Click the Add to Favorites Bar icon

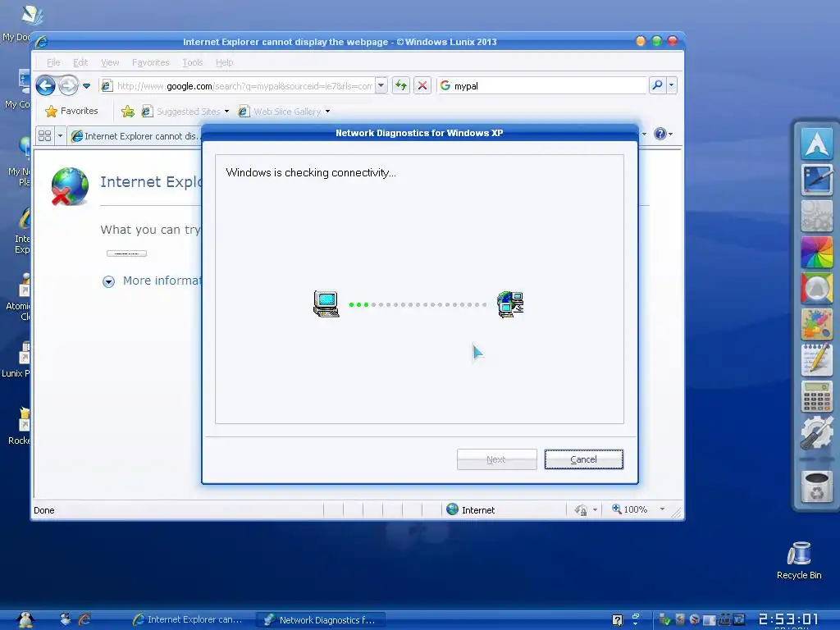pyautogui.click(x=127, y=112)
